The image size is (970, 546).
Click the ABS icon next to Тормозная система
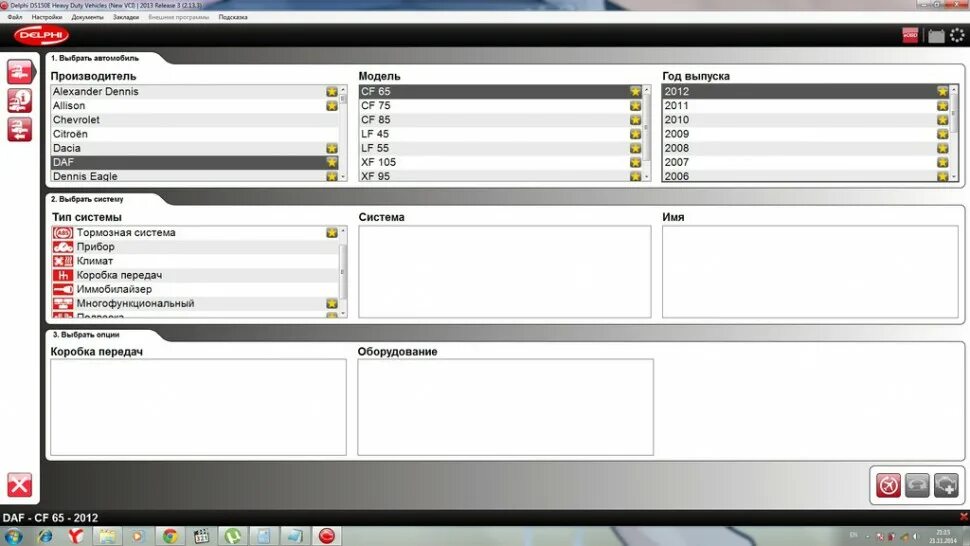(62, 233)
